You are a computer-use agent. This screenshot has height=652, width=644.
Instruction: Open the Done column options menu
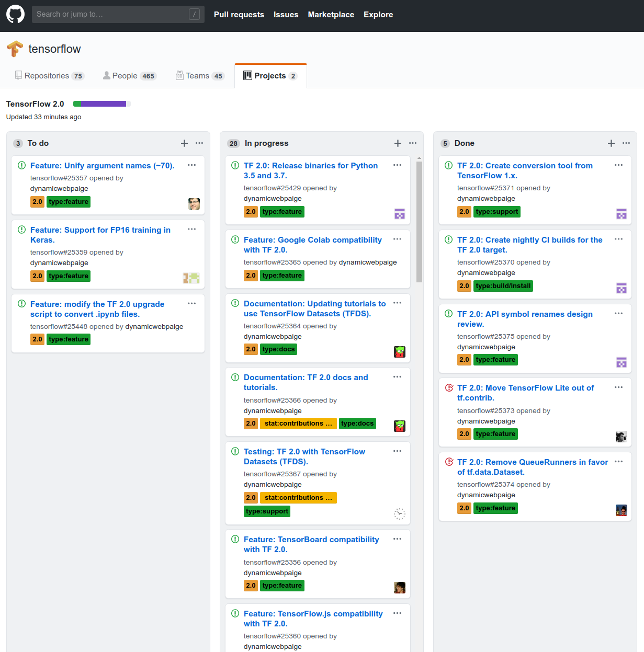pos(626,143)
